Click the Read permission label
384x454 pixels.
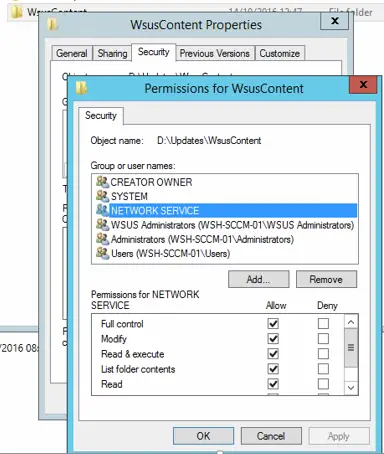pos(112,384)
